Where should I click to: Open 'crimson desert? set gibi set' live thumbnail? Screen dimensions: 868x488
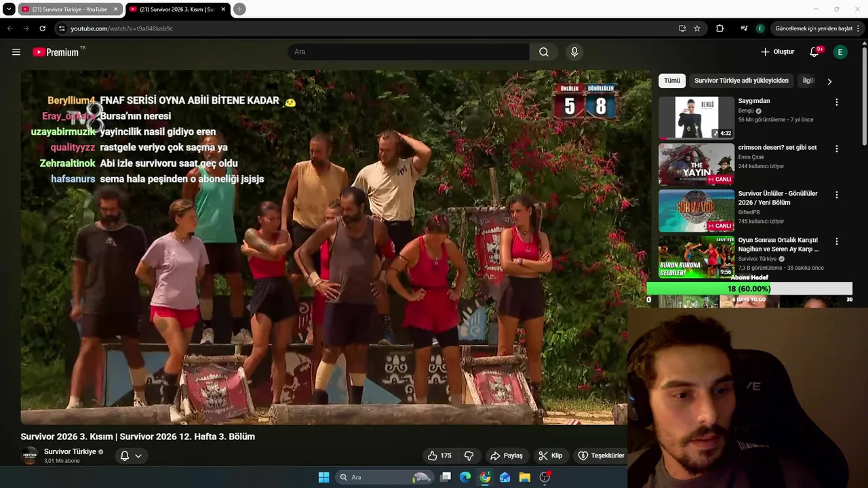(696, 164)
